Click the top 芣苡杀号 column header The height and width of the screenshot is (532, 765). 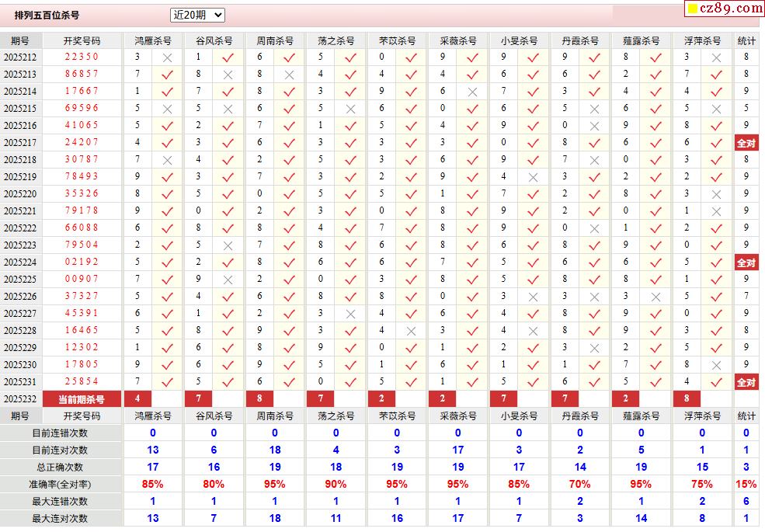click(x=397, y=41)
